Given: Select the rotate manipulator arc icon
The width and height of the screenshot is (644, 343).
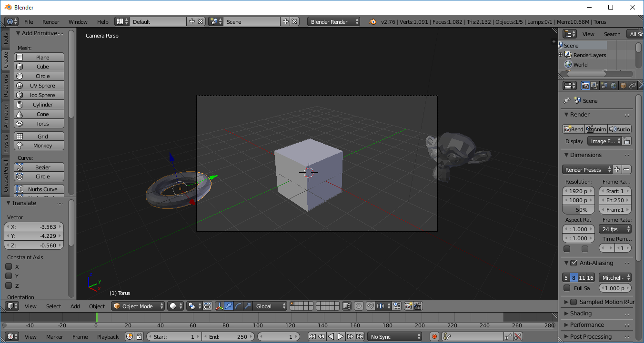Looking at the screenshot, I should click(238, 306).
